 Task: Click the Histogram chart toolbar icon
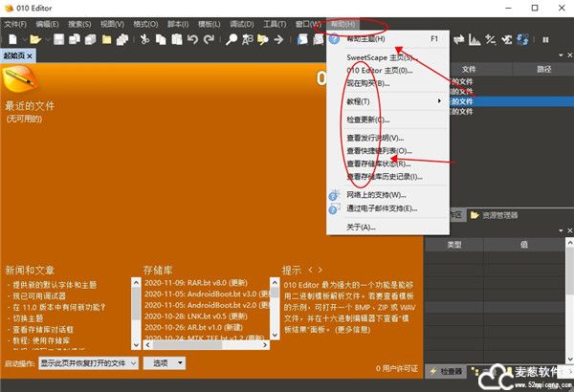[x=475, y=39]
